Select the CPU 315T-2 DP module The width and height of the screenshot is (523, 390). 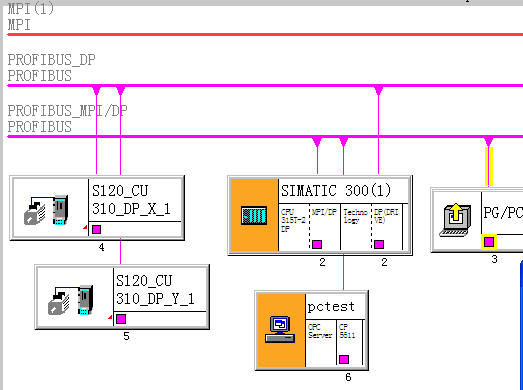tap(294, 227)
